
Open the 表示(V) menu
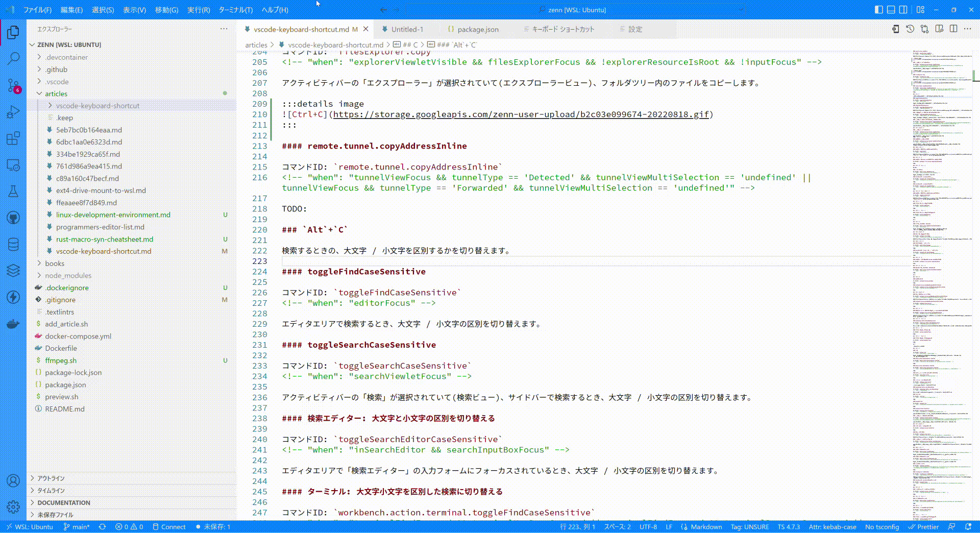pyautogui.click(x=134, y=10)
